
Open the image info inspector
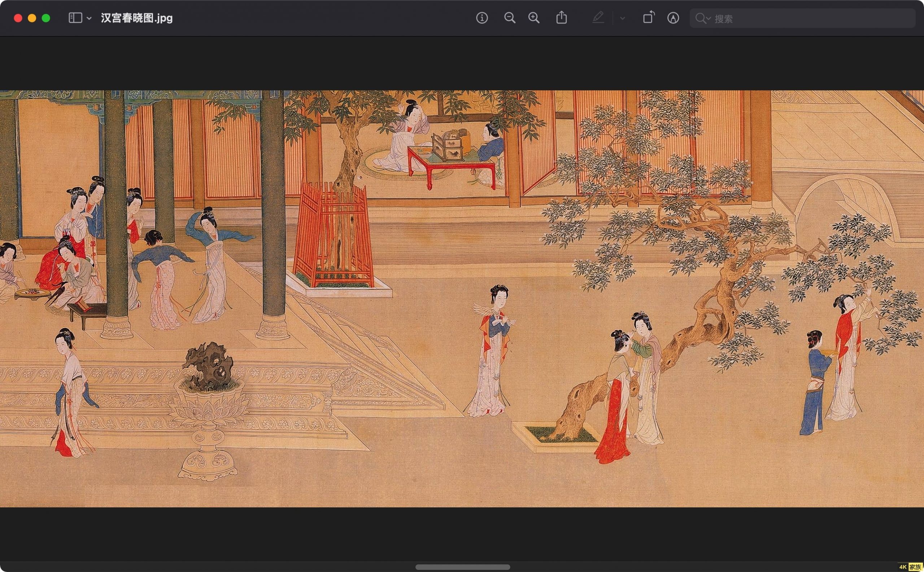(x=482, y=18)
